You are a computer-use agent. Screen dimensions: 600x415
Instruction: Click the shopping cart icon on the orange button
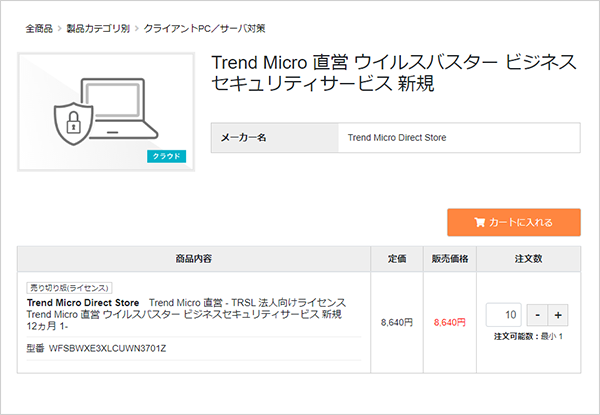479,222
